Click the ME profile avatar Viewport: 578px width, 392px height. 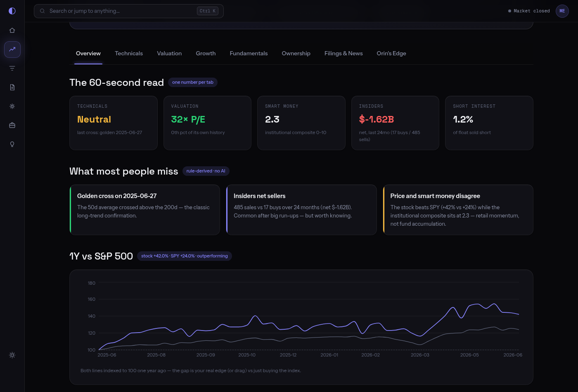click(x=562, y=11)
